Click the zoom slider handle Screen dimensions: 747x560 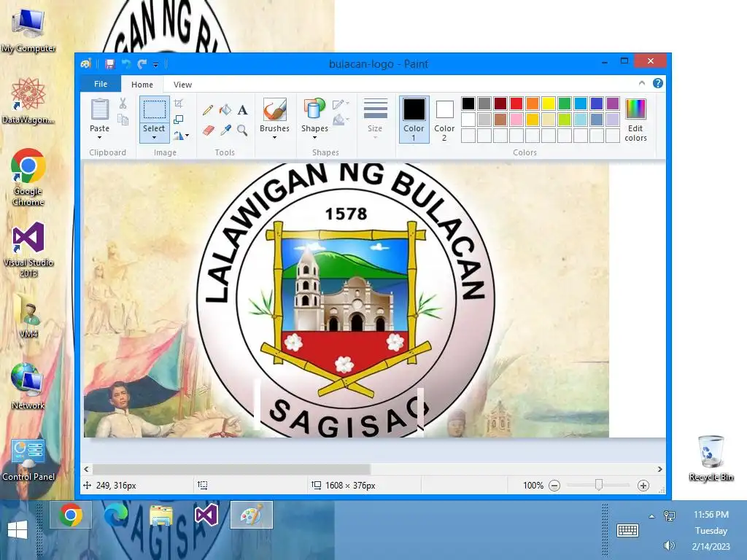599,485
